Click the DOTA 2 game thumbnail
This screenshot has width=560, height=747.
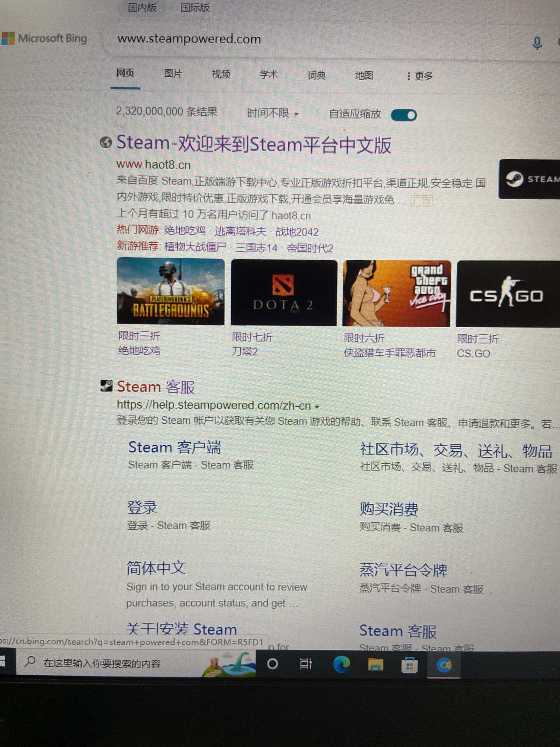284,293
